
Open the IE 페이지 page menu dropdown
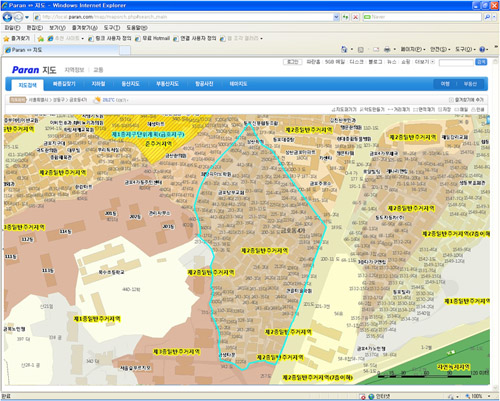point(413,49)
